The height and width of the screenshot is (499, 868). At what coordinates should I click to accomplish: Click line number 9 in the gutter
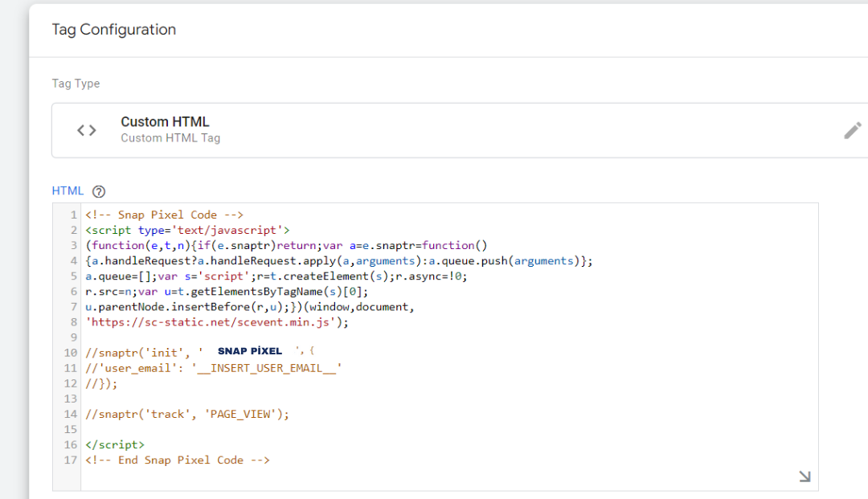(x=74, y=337)
